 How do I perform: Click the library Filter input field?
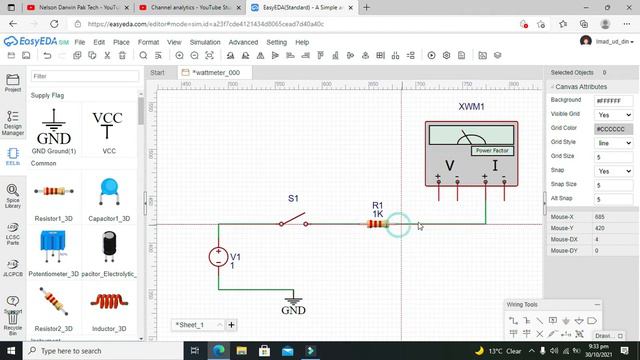(85, 76)
